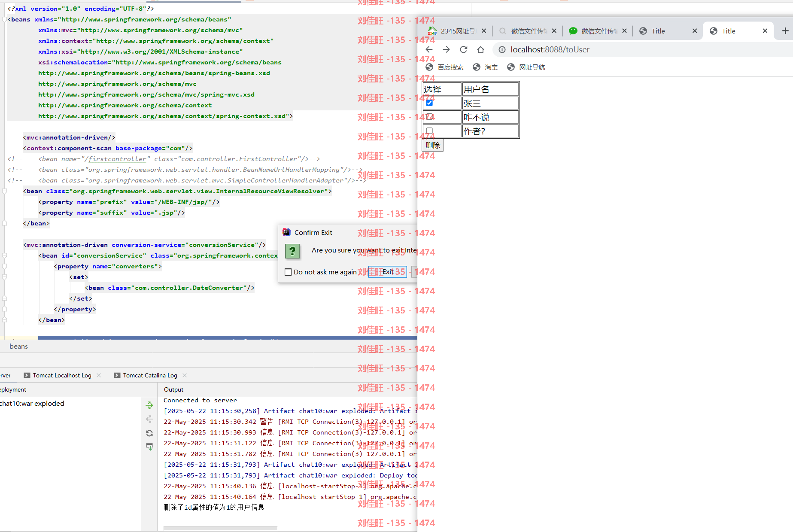Click the 选择 table header
Viewport: 793px width, 532px height.
click(x=442, y=89)
